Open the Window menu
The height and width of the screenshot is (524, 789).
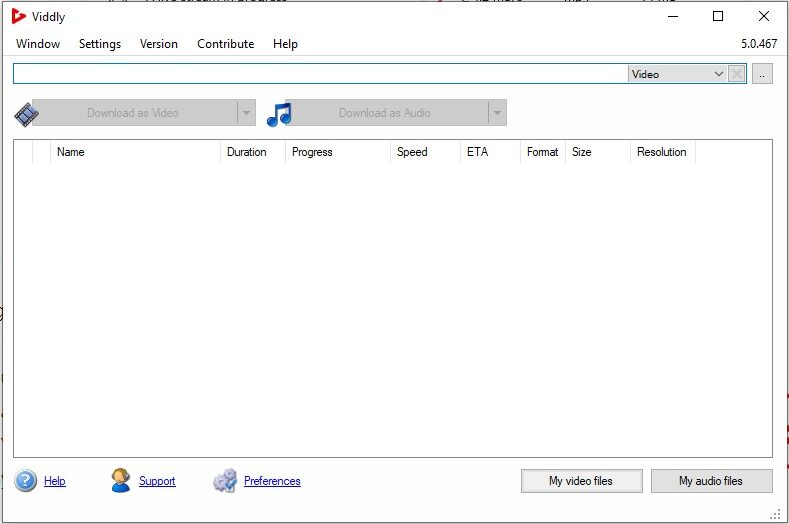tap(38, 44)
